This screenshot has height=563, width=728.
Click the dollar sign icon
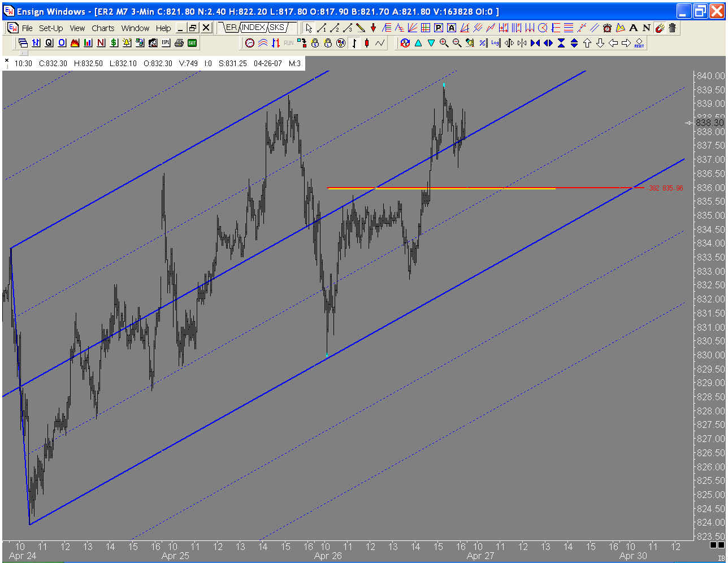(x=114, y=42)
